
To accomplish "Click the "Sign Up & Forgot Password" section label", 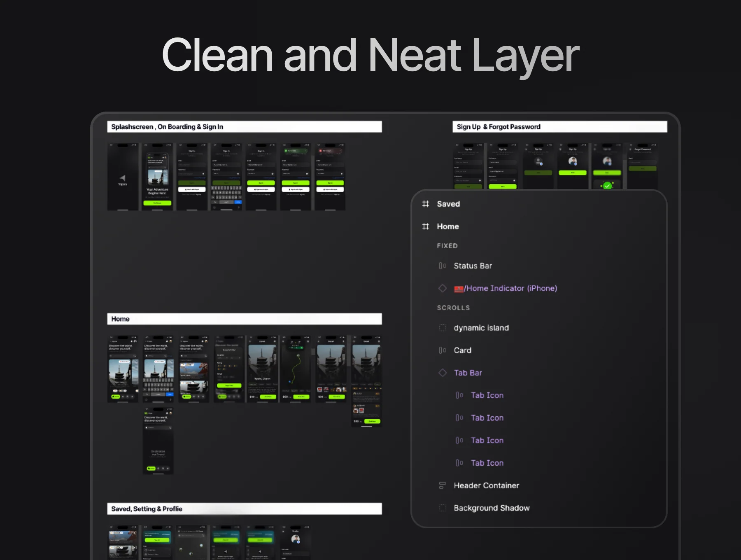I will click(x=560, y=127).
